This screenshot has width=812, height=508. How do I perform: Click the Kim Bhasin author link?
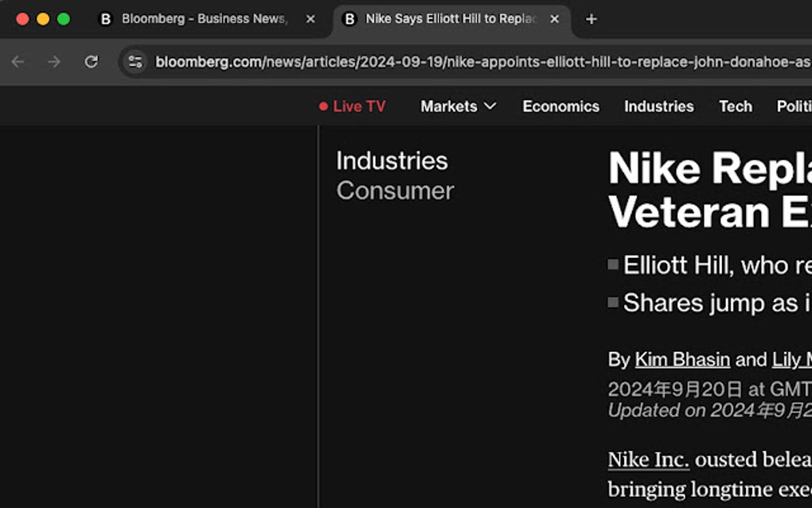(x=682, y=359)
